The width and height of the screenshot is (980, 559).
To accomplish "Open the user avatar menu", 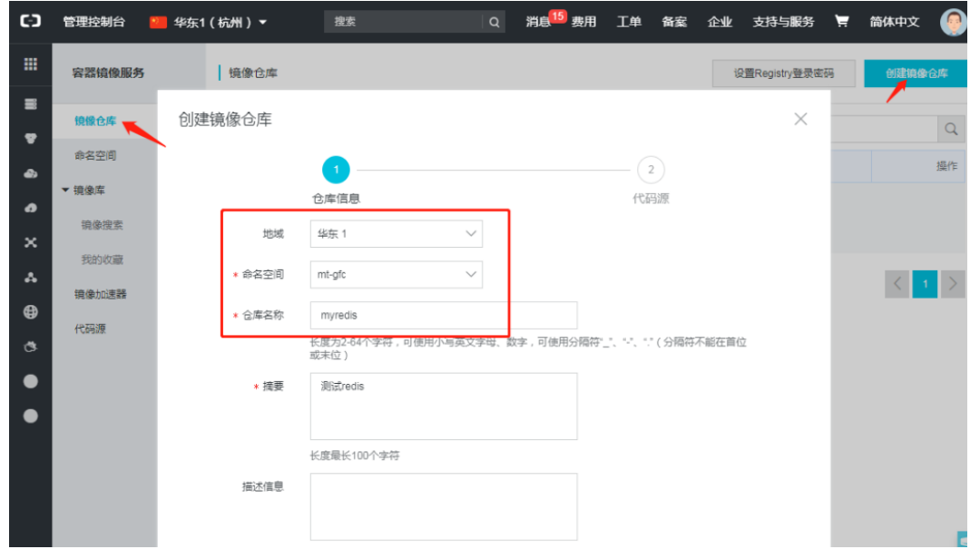I will coord(953,22).
